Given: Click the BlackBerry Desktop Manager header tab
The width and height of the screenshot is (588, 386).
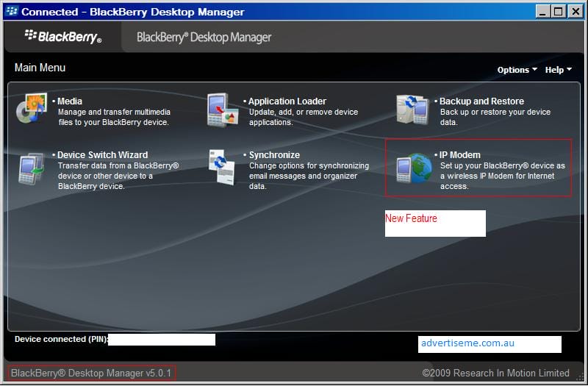Looking at the screenshot, I should click(204, 37).
